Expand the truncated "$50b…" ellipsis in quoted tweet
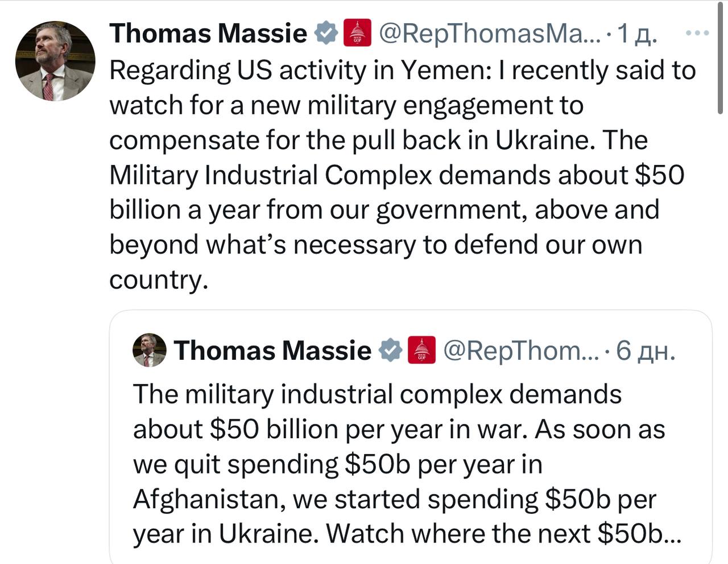The width and height of the screenshot is (728, 564). coord(672,534)
